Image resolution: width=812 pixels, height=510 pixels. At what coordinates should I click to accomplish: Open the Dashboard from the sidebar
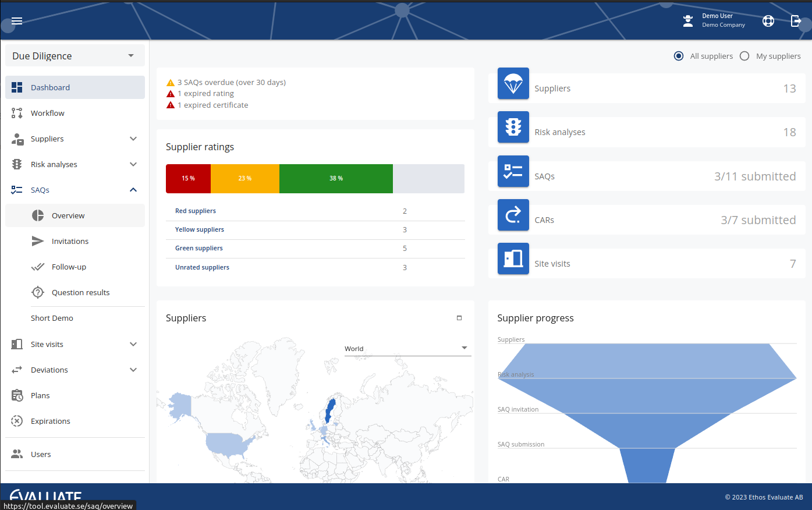[x=50, y=87]
